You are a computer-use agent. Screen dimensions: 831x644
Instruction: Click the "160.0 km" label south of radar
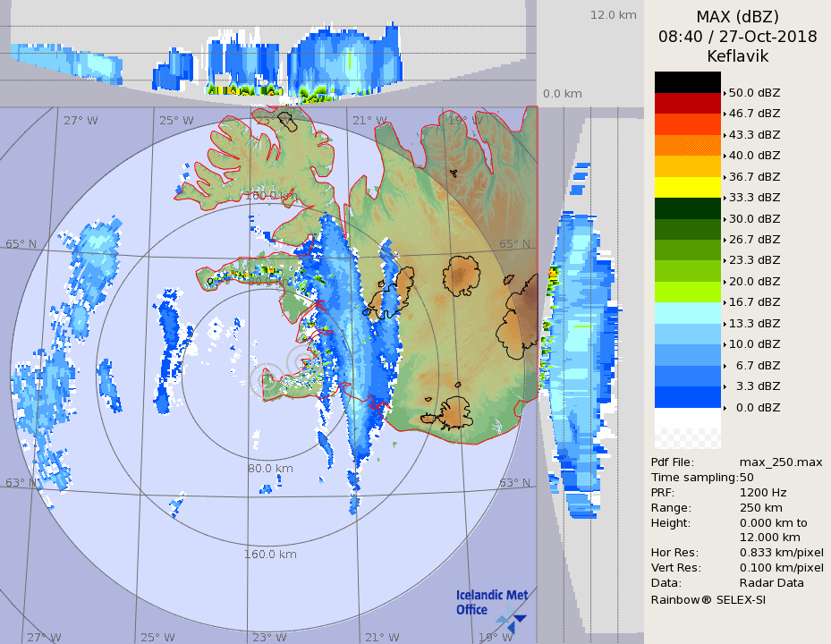(x=270, y=554)
